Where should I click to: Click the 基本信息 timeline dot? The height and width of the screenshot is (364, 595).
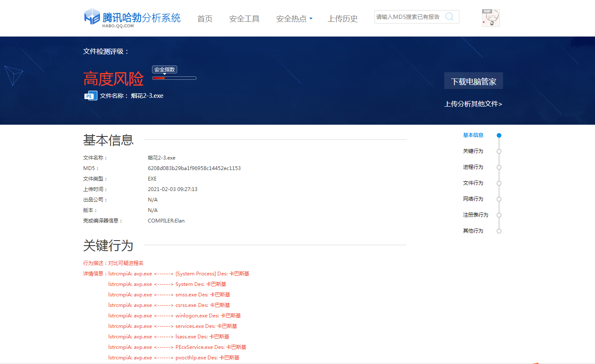(499, 135)
